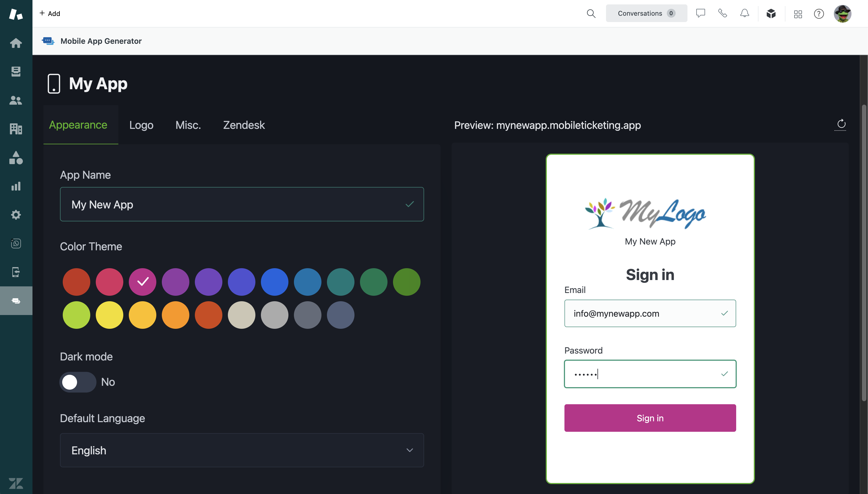Viewport: 868px width, 494px height.
Task: Choose the bright blue theme swatch
Action: pos(275,282)
